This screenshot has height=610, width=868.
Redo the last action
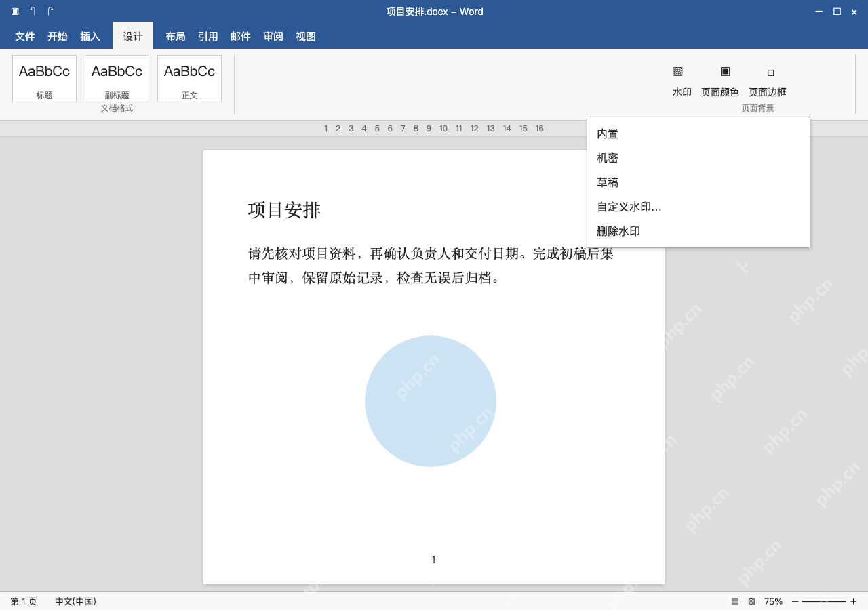click(x=50, y=12)
